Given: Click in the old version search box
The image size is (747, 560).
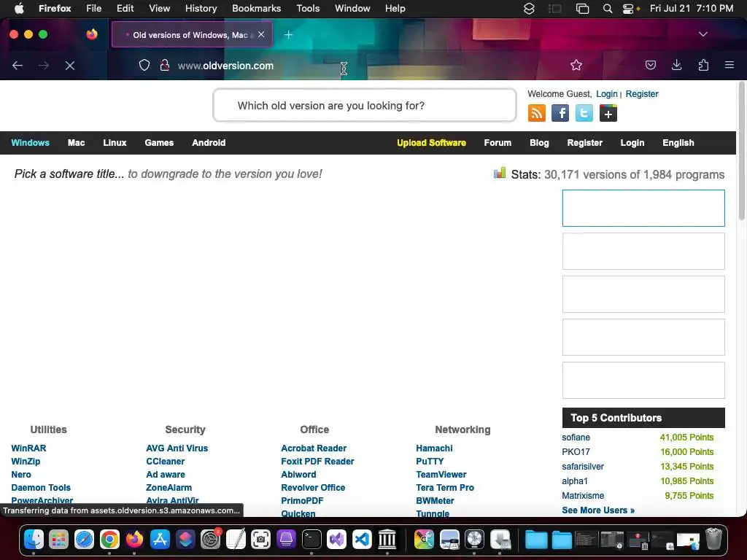Looking at the screenshot, I should 365,105.
